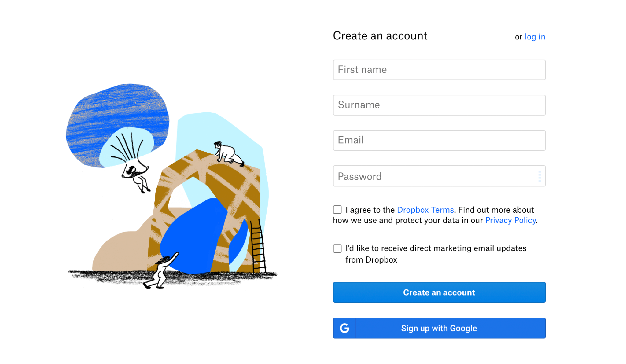
Task: Click into the First name field
Action: 439,70
